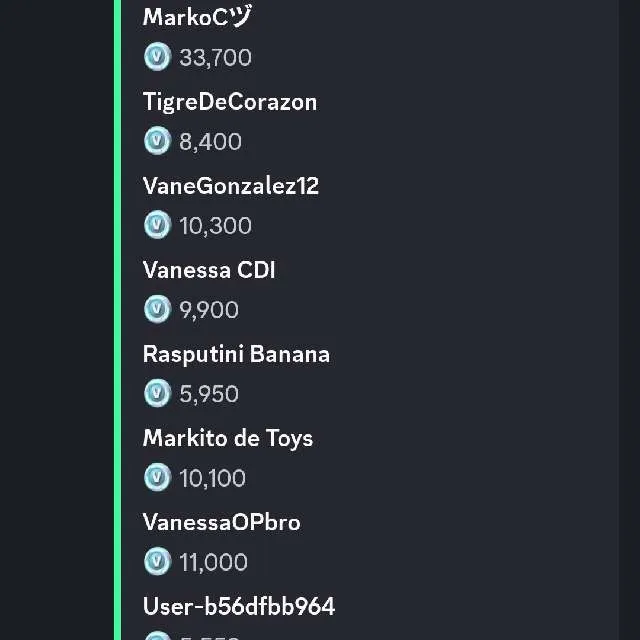Viewport: 640px width, 640px height.
Task: Click the VanessaOPbro username
Action: [221, 522]
